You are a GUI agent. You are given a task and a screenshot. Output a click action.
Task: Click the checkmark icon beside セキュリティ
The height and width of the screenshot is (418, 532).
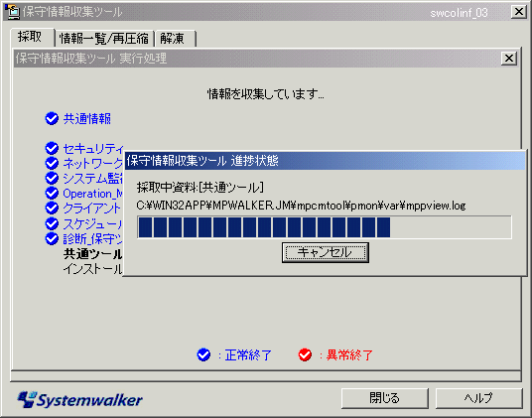(x=52, y=148)
